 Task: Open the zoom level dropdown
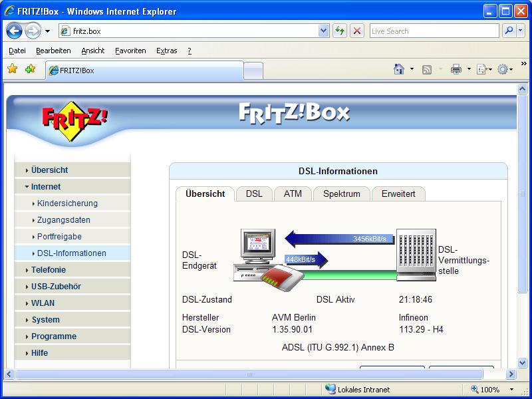(x=511, y=390)
